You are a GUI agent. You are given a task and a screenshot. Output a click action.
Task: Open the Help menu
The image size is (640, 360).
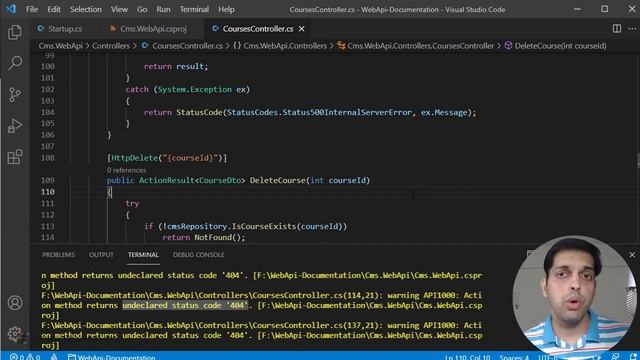tap(226, 9)
